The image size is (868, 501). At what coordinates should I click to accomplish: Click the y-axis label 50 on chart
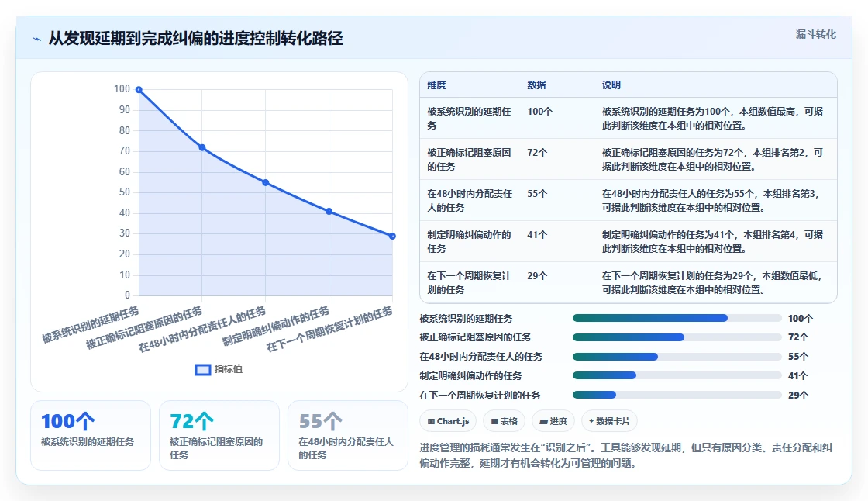point(125,192)
